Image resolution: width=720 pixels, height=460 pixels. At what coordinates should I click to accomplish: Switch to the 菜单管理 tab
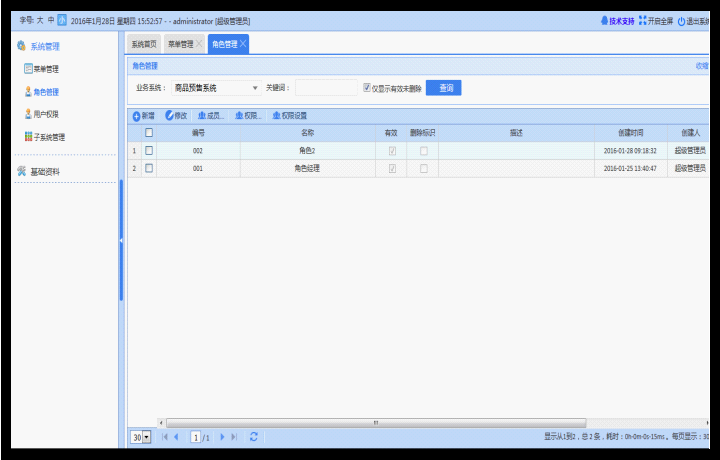180,44
